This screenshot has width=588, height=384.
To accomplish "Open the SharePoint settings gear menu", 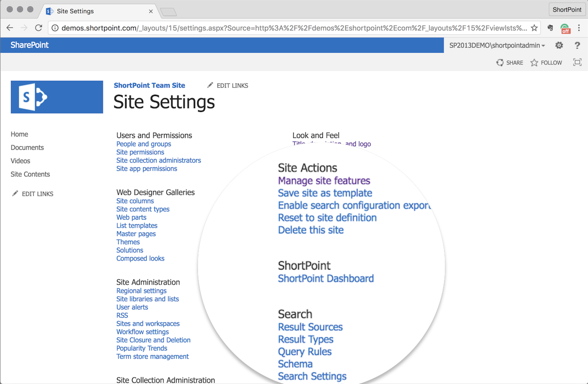I will click(559, 45).
